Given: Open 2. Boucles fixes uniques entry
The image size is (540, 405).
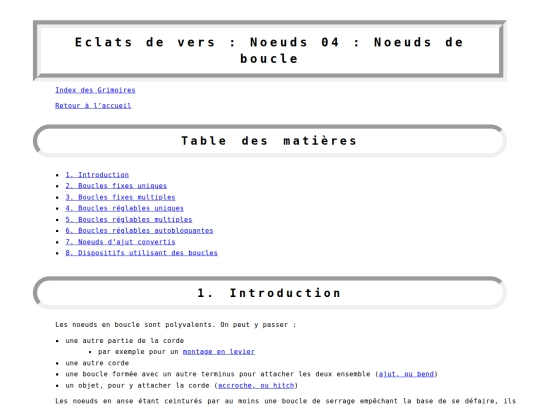Looking at the screenshot, I should point(116,186).
